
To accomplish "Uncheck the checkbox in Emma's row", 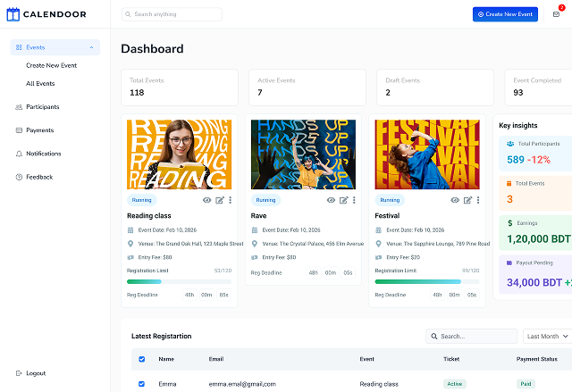I will point(141,384).
